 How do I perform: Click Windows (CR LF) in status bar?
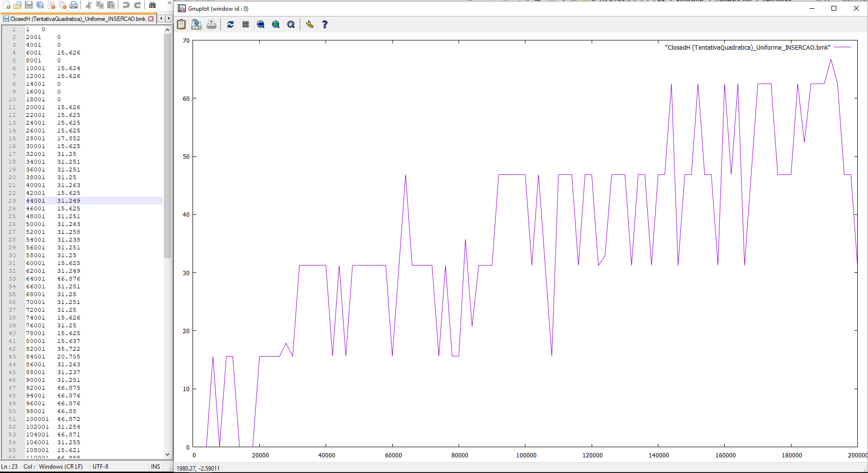coord(61,466)
